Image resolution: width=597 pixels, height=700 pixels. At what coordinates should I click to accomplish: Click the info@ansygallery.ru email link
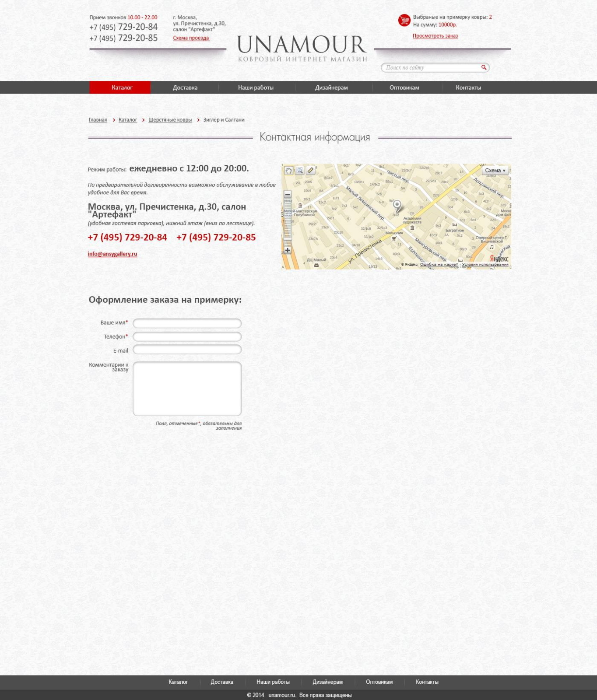click(x=112, y=254)
